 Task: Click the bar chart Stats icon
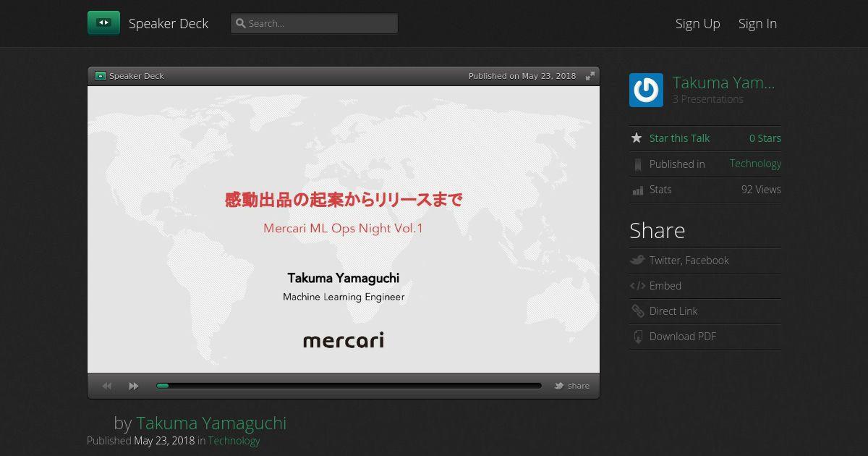pos(637,190)
